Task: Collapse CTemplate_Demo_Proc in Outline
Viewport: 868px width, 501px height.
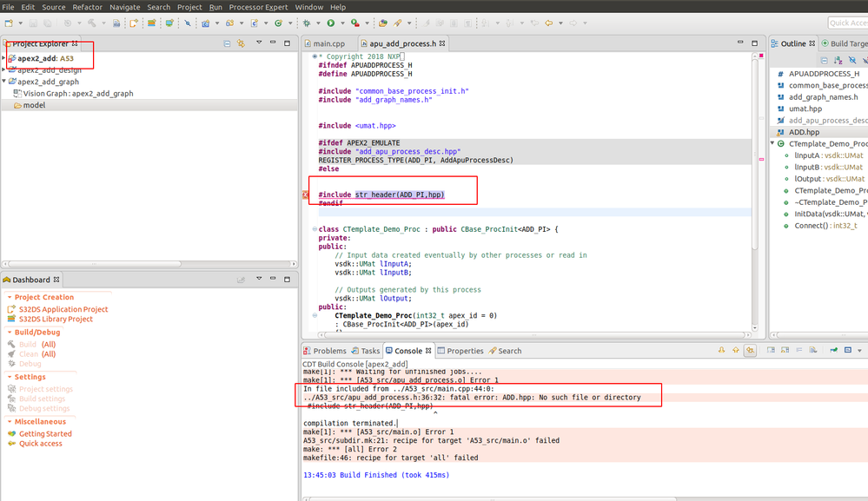Action: (x=772, y=144)
